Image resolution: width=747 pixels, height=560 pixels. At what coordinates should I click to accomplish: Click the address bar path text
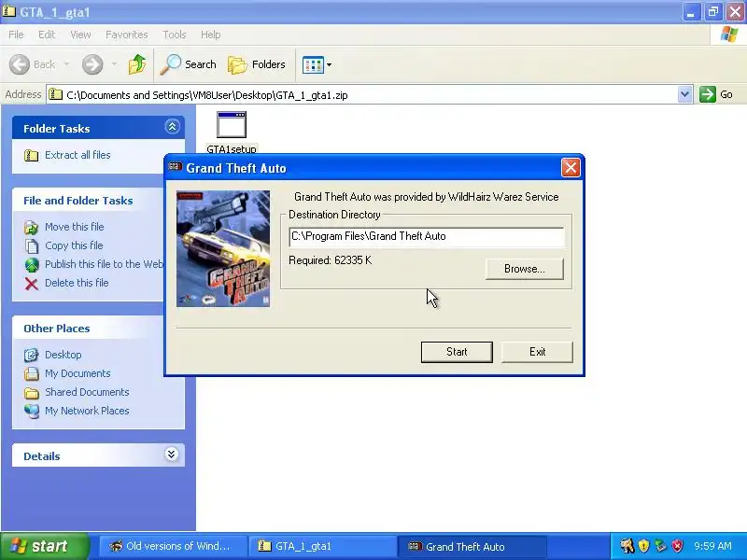tap(207, 95)
